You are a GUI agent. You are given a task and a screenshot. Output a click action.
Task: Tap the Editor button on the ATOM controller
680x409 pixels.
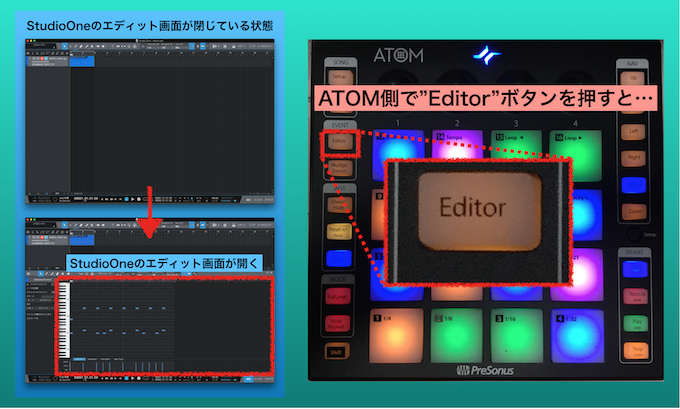click(x=339, y=141)
